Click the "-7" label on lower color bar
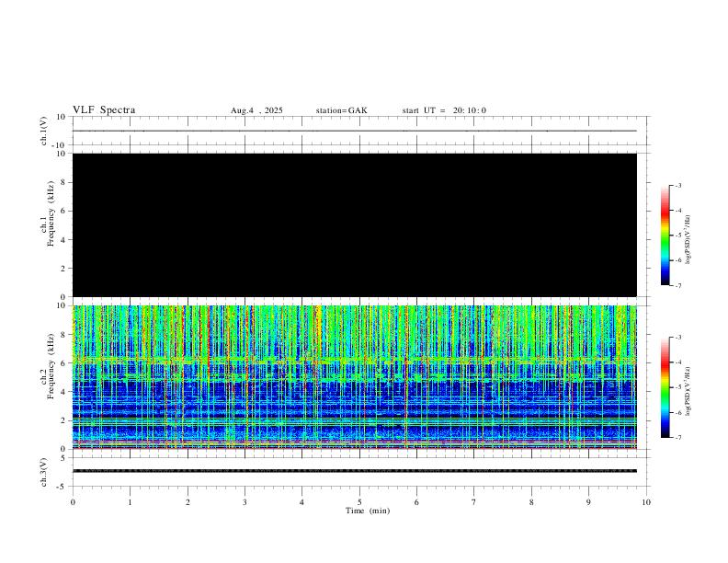The height and width of the screenshot is (563, 728). click(x=677, y=438)
